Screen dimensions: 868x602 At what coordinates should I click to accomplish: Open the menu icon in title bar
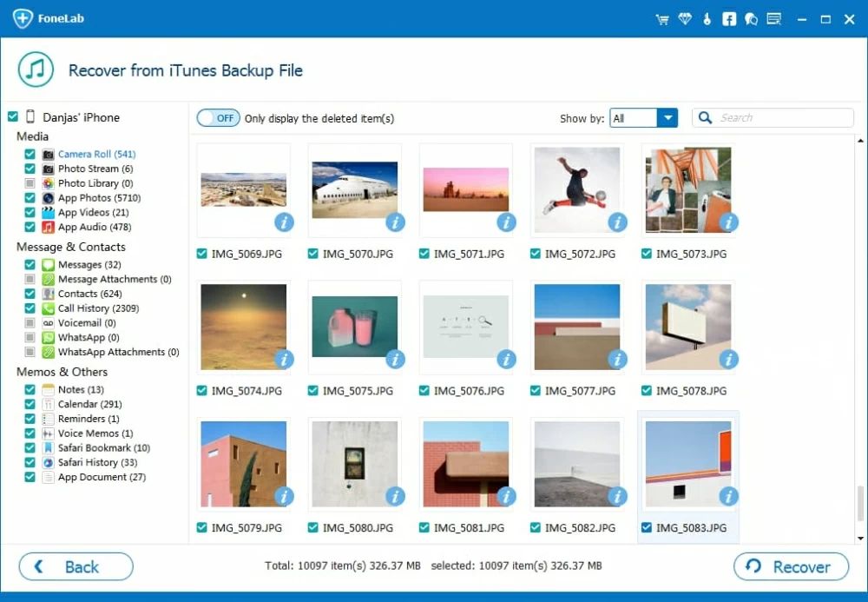click(x=773, y=19)
